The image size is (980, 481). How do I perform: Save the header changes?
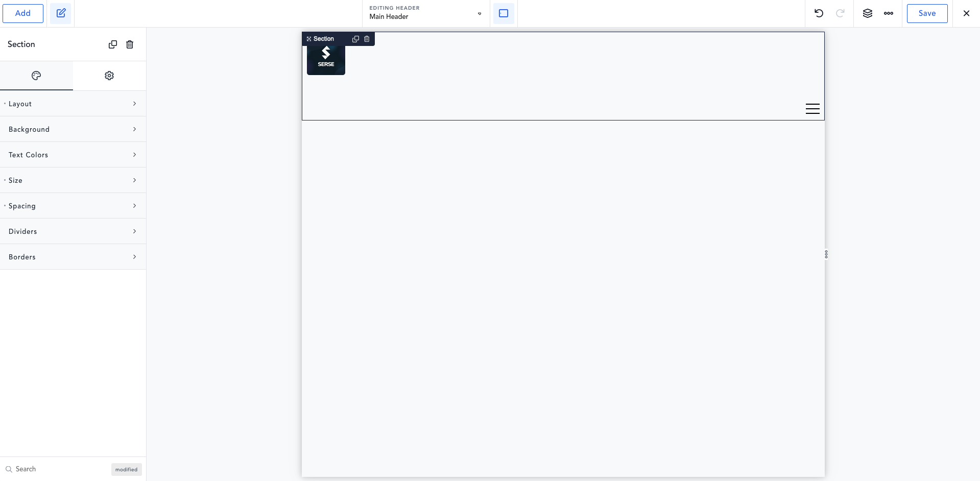point(927,13)
